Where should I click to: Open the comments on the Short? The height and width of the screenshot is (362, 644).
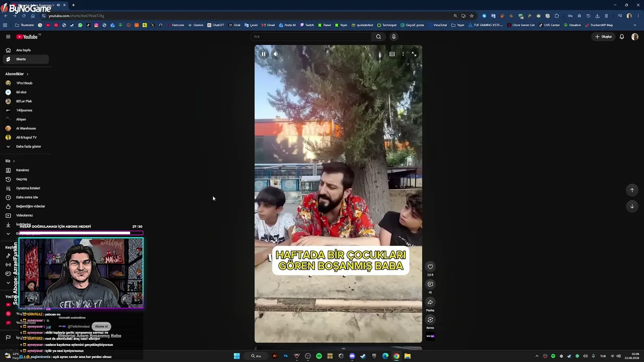[x=430, y=284]
